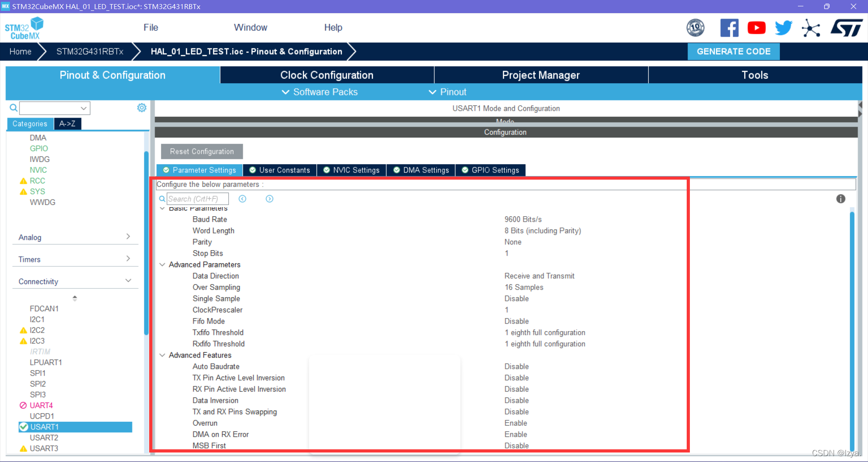Collapse the Connectivity category
The image size is (868, 462).
click(x=75, y=281)
